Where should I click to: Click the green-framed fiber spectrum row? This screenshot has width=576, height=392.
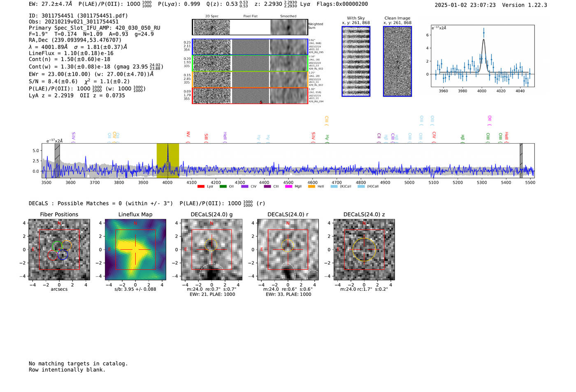250,63
